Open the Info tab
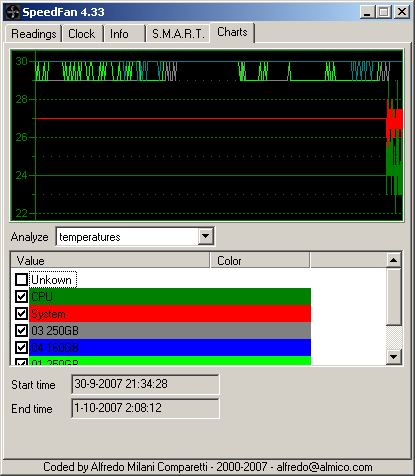Viewport: 415px width, 476px height. point(125,34)
